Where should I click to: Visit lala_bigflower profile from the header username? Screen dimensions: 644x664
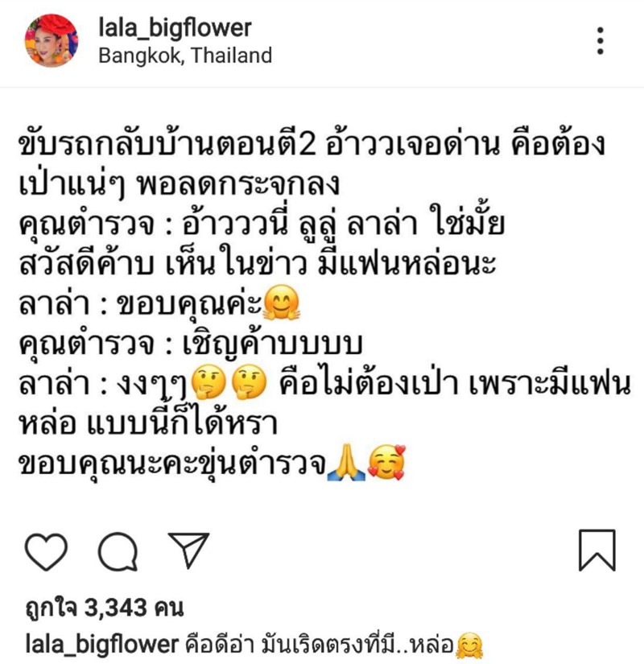click(x=175, y=28)
